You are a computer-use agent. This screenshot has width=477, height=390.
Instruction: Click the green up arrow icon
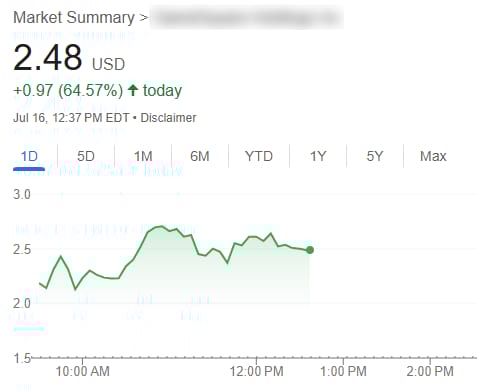(133, 90)
